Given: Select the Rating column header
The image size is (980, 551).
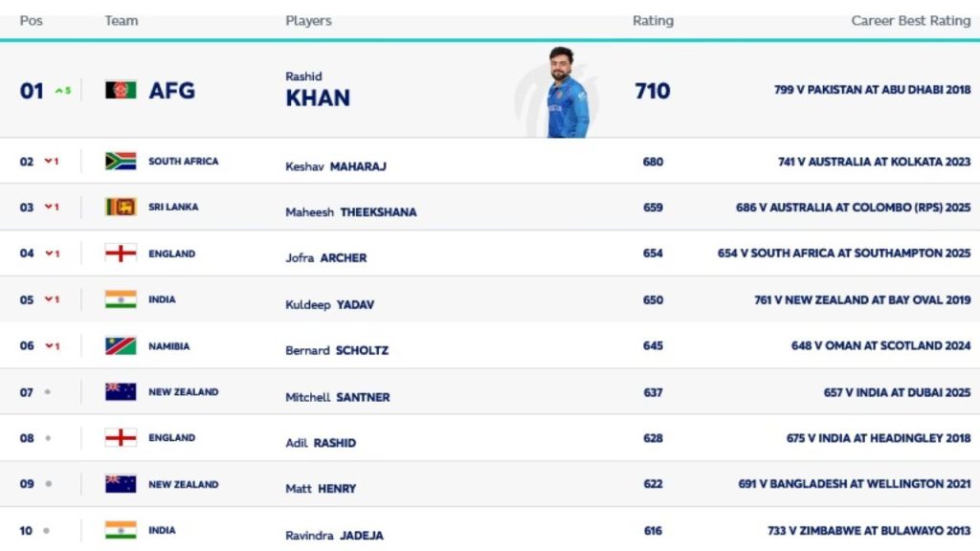Looking at the screenshot, I should tap(653, 21).
